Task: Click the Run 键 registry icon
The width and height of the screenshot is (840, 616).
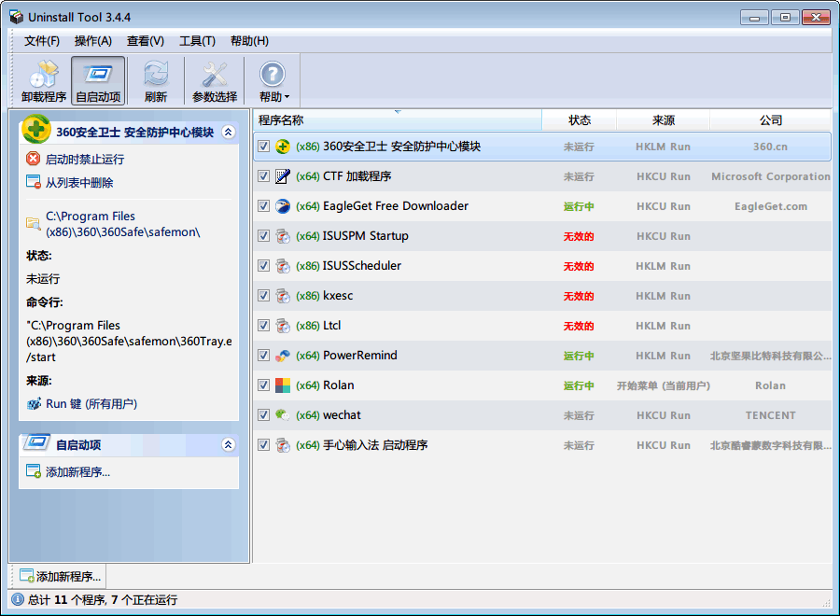Action: point(34,403)
